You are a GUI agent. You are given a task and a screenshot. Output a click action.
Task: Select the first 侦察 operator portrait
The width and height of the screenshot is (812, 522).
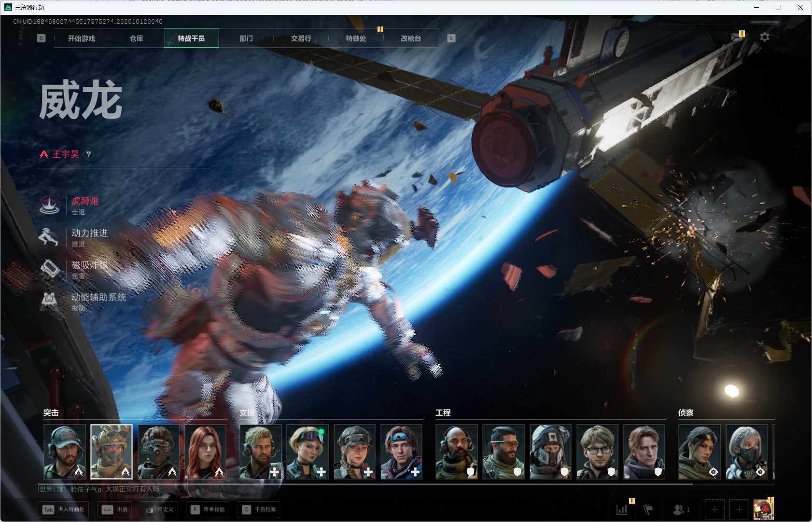click(x=700, y=452)
